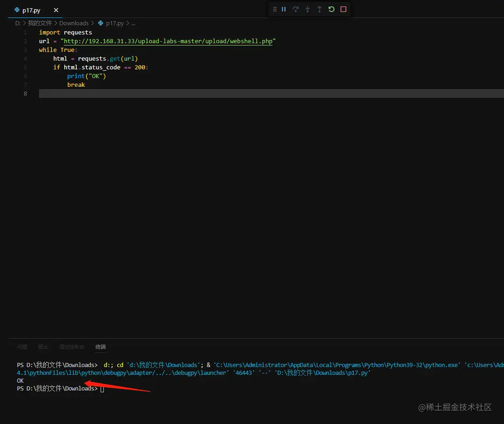This screenshot has width=504, height=424.
Task: Click the print("OK") statement
Action: point(86,76)
